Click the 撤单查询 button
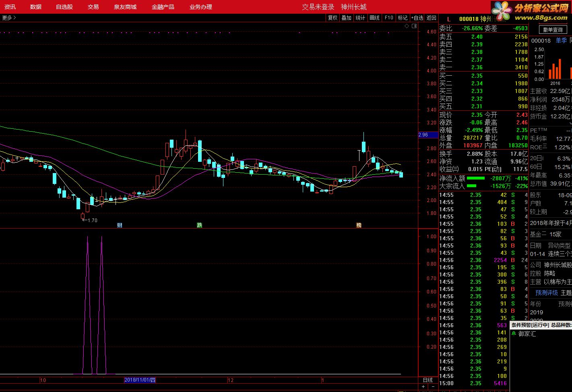Image resolution: width=572 pixels, height=392 pixels. click(x=553, y=30)
